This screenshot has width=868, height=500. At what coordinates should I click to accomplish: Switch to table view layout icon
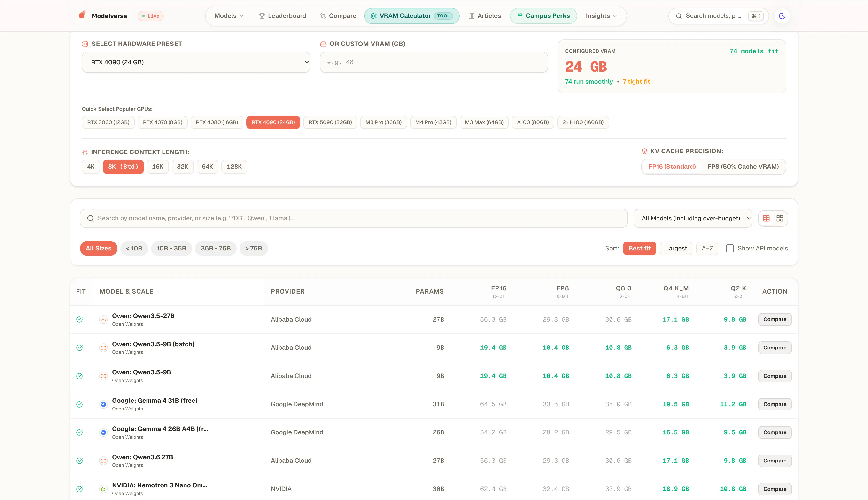(x=766, y=218)
